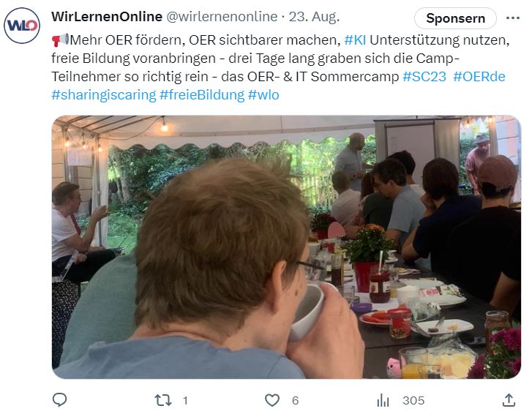The height and width of the screenshot is (414, 532).
Task: Open the @wirlernenonline handle
Action: point(222,16)
